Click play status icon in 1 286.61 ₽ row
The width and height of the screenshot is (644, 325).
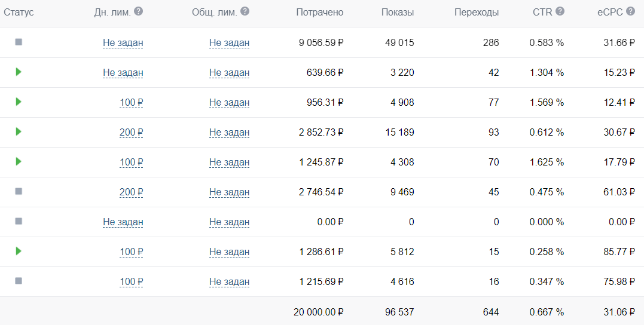19,251
